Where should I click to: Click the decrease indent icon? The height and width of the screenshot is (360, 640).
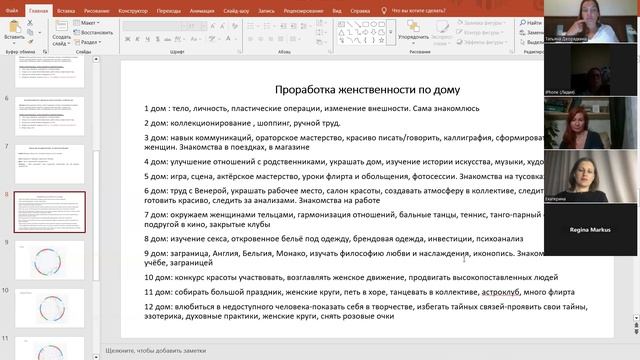coord(284,26)
